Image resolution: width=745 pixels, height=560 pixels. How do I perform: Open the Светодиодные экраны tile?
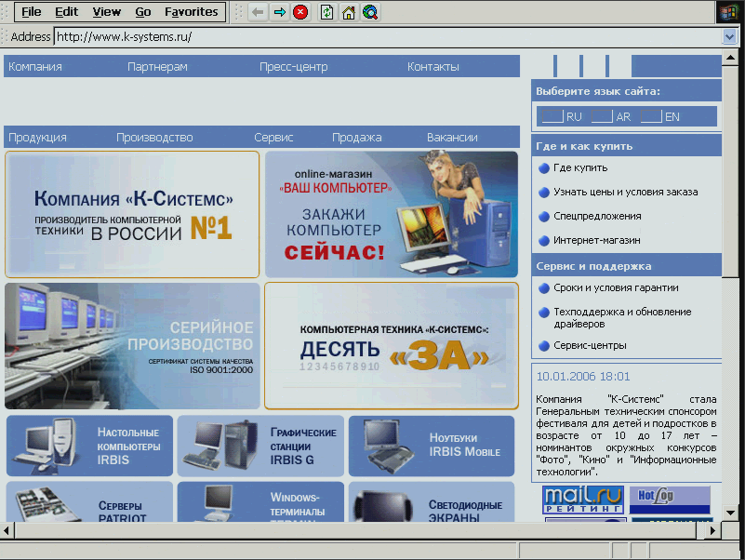(x=432, y=502)
